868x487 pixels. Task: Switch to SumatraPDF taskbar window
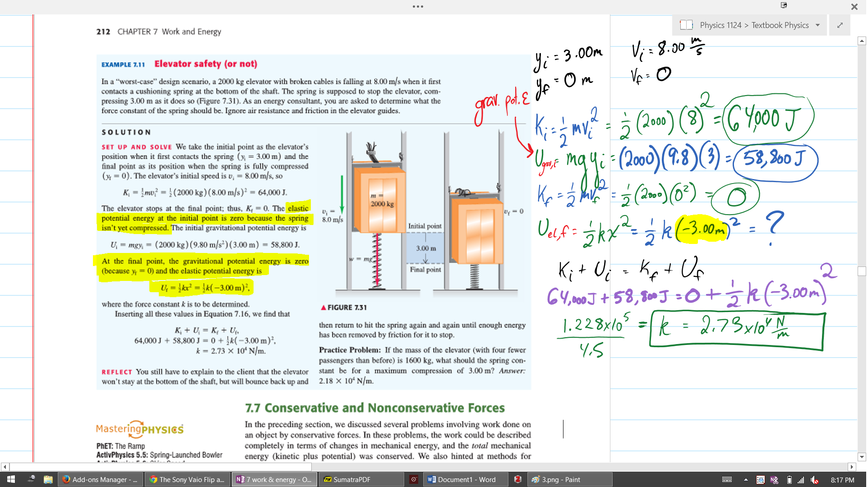(x=362, y=479)
